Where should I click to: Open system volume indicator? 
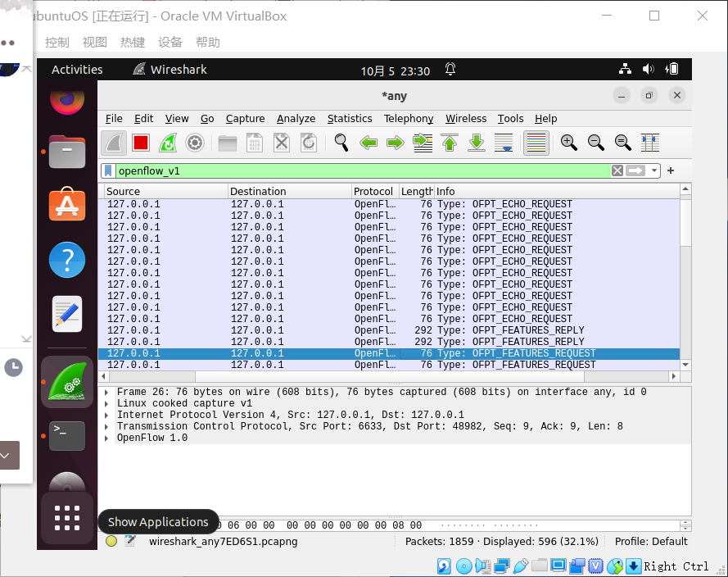[x=648, y=69]
